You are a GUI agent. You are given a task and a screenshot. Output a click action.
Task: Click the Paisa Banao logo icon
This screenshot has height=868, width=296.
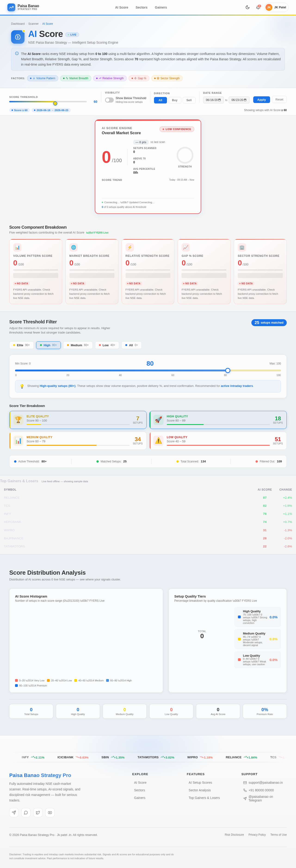tap(12, 7)
